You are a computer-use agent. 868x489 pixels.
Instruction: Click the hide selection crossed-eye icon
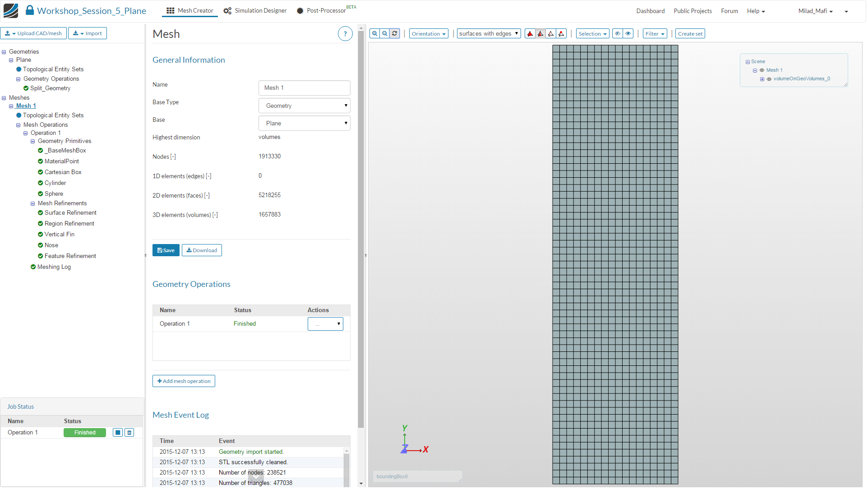618,34
